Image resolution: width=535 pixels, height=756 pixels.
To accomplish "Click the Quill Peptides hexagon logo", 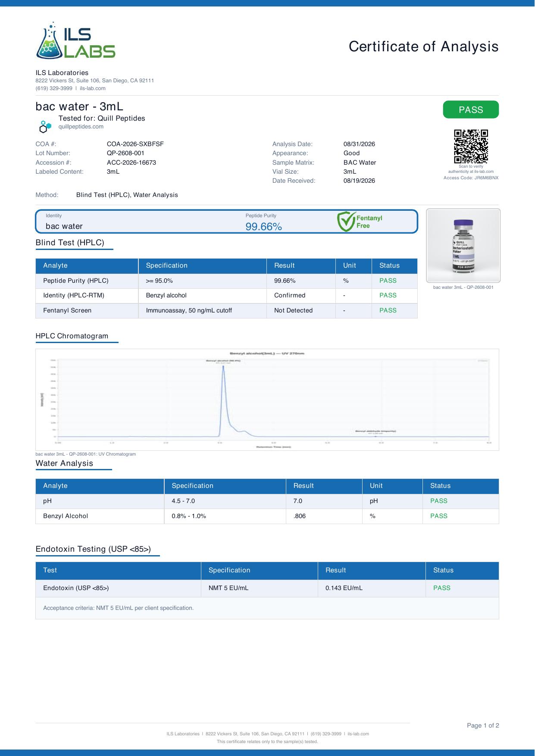I will (44, 127).
